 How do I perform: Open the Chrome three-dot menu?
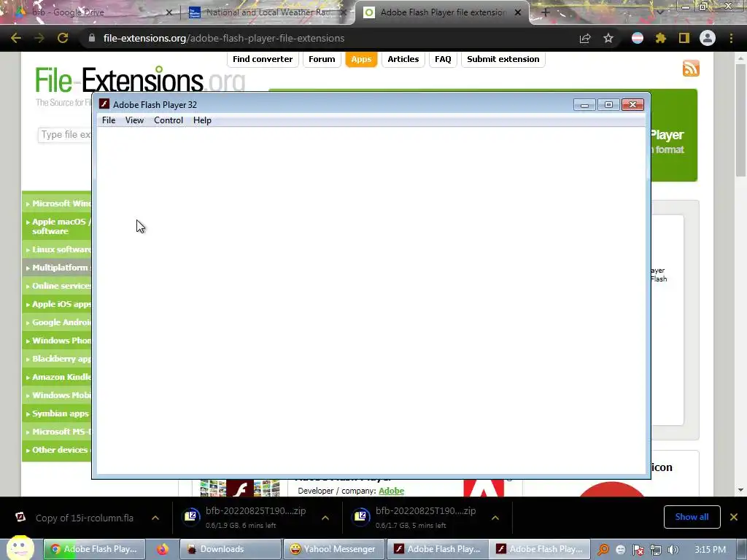pos(731,38)
